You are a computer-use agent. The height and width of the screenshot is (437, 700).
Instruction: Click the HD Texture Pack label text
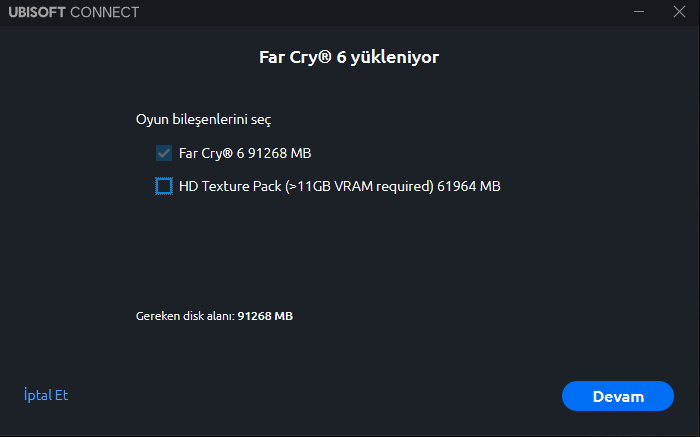[x=229, y=185]
